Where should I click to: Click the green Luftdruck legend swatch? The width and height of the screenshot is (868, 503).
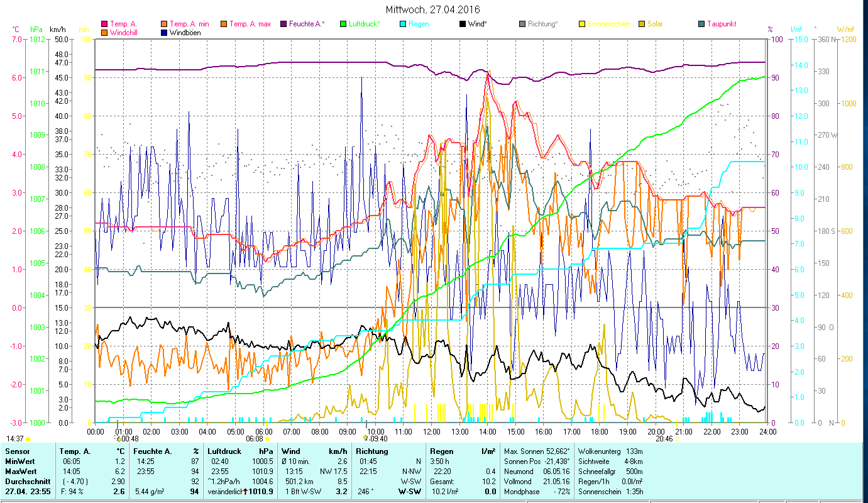click(x=343, y=24)
